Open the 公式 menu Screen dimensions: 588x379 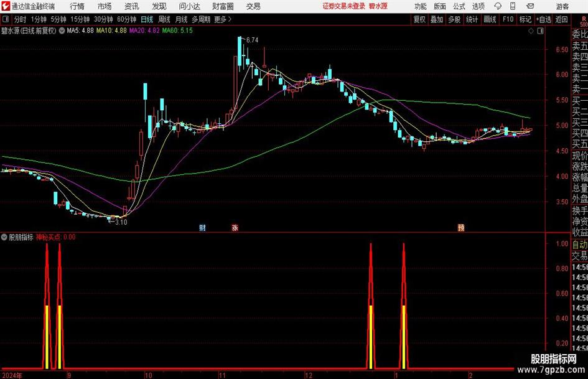pyautogui.click(x=459, y=6)
